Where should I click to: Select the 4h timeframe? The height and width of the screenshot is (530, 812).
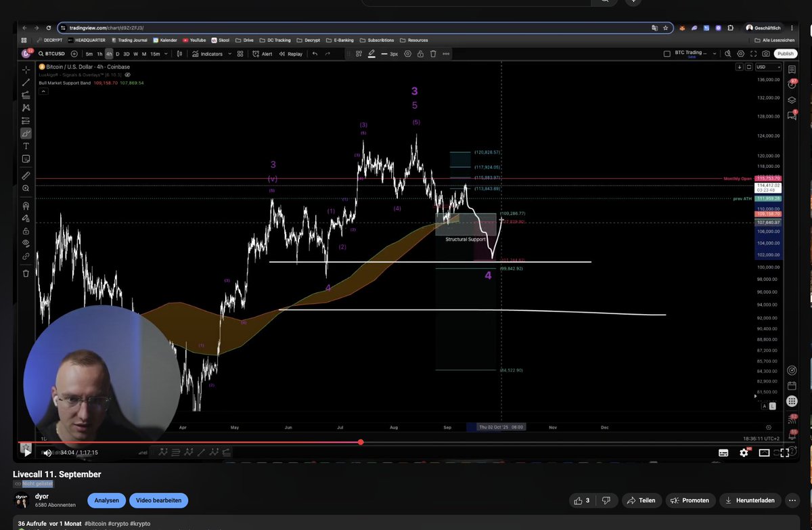109,53
